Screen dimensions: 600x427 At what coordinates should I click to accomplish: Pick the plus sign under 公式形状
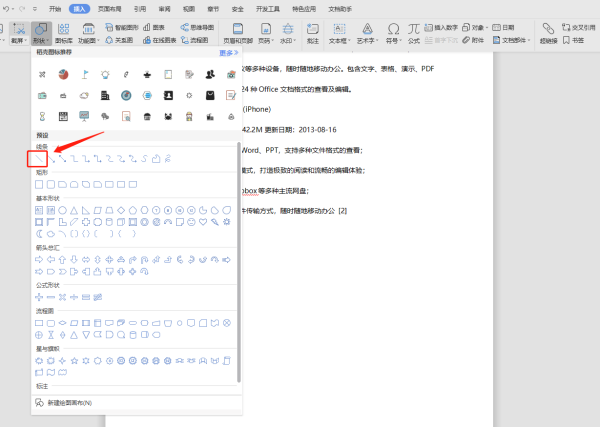39,297
